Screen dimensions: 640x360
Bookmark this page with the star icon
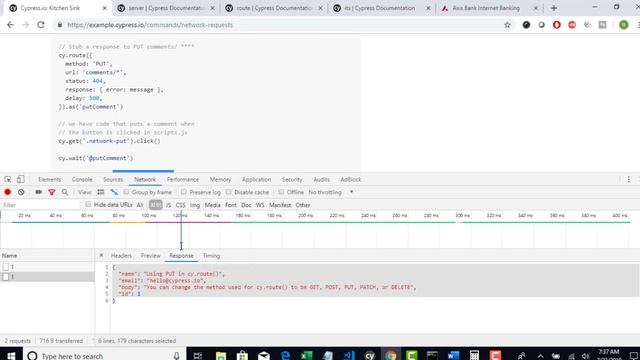tap(507, 25)
